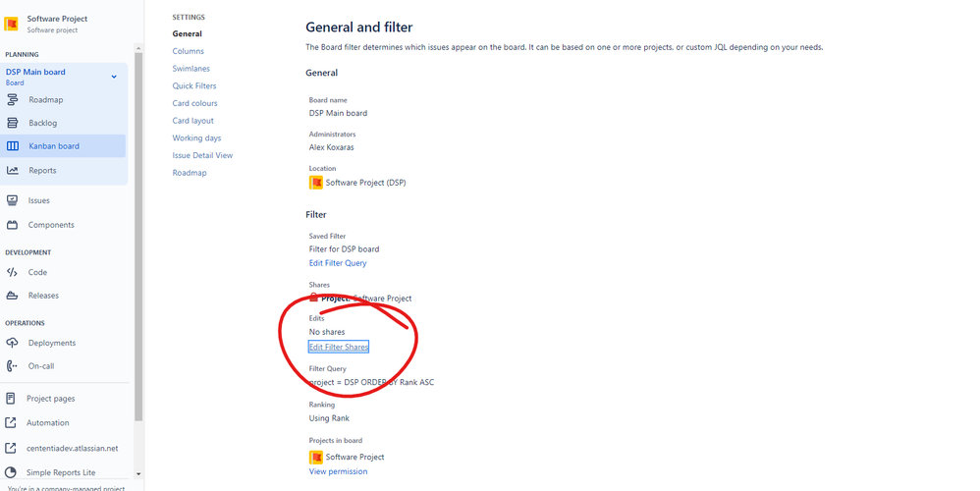Viewport: 980px width, 491px height.
Task: Open Working days settings
Action: coord(196,138)
